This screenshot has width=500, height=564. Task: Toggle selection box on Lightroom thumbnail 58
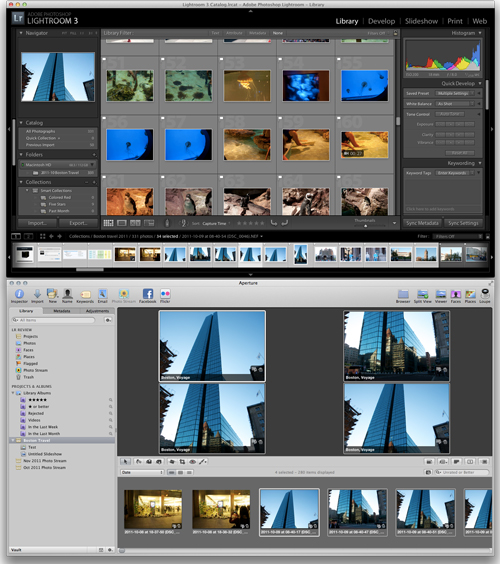pos(221,118)
